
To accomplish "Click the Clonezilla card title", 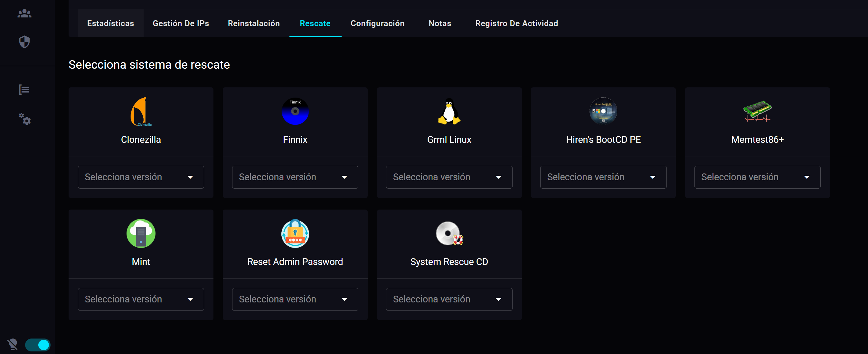I will (x=141, y=139).
